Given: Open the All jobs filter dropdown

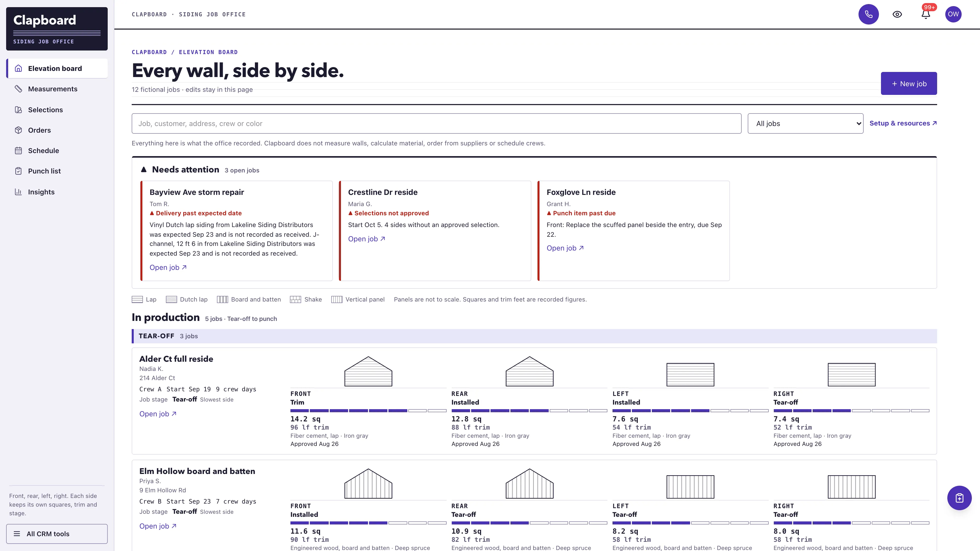Looking at the screenshot, I should [x=805, y=123].
